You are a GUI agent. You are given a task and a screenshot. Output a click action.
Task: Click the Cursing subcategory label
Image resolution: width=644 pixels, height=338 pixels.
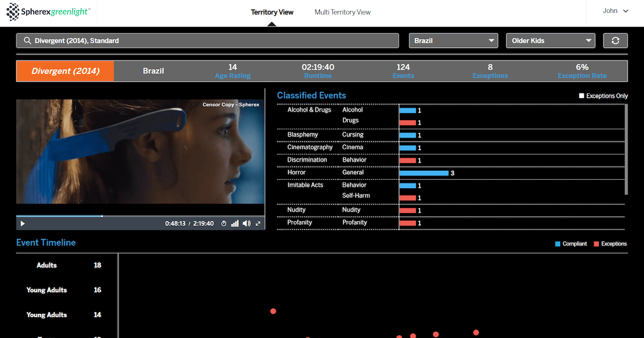click(353, 135)
